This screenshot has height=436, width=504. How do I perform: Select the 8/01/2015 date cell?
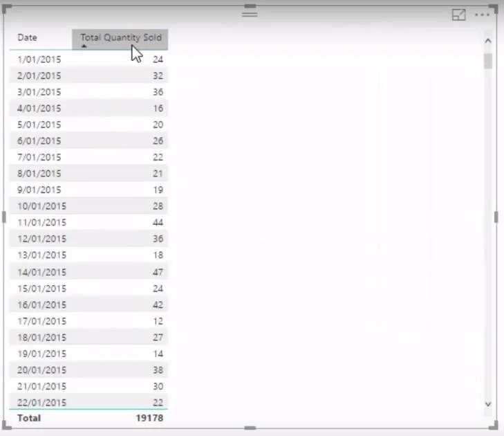(x=39, y=174)
